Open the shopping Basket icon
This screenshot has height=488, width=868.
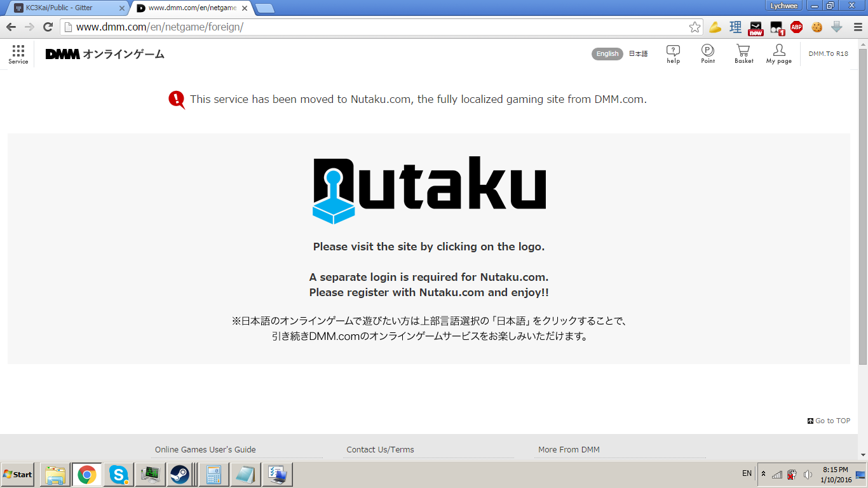click(743, 53)
